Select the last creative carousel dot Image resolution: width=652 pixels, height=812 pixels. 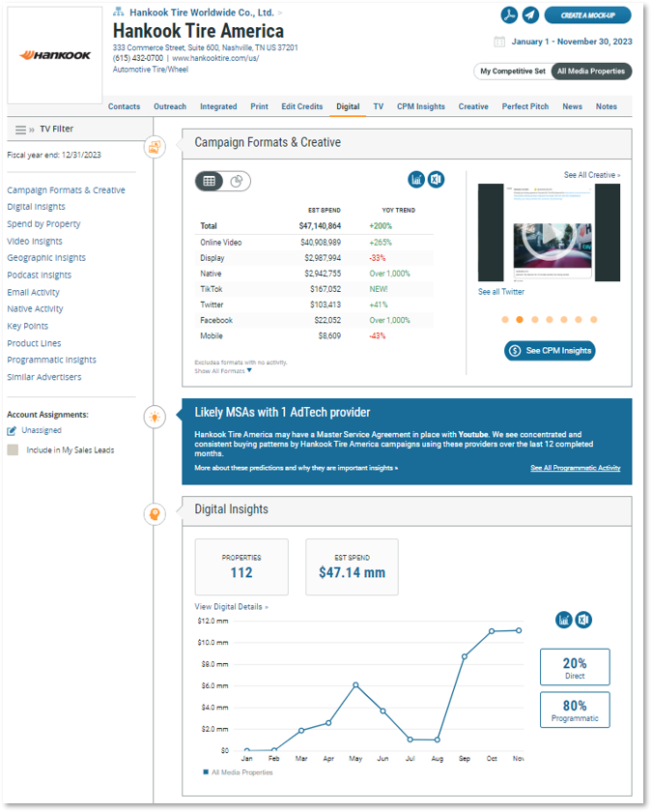(x=594, y=320)
